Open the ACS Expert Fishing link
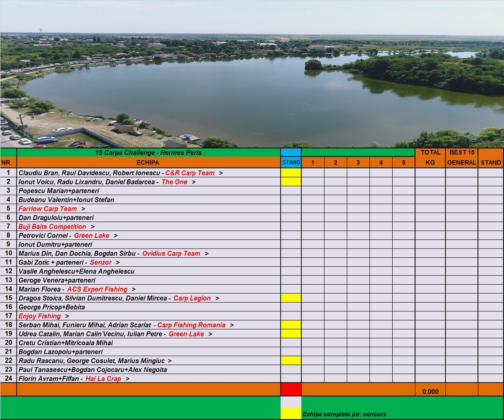Screen dimensions: 504x420 tap(97, 289)
